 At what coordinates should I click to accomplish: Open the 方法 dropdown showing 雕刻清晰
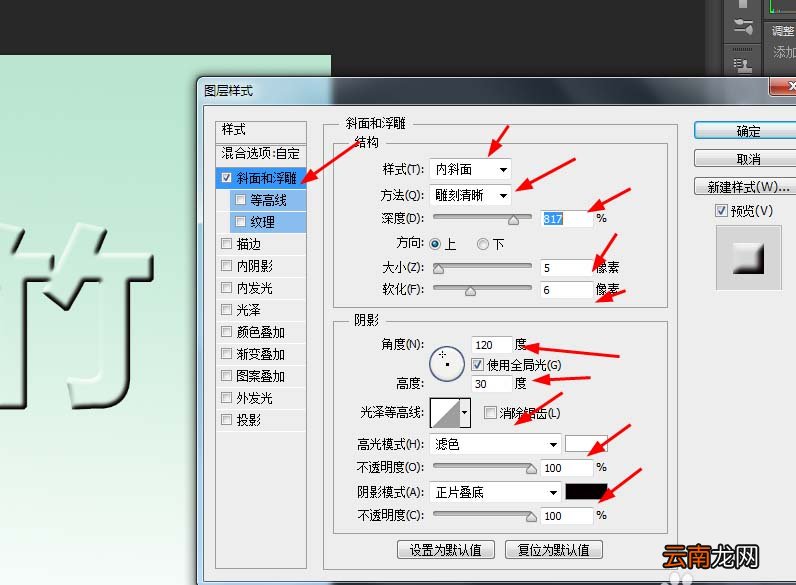(x=470, y=195)
